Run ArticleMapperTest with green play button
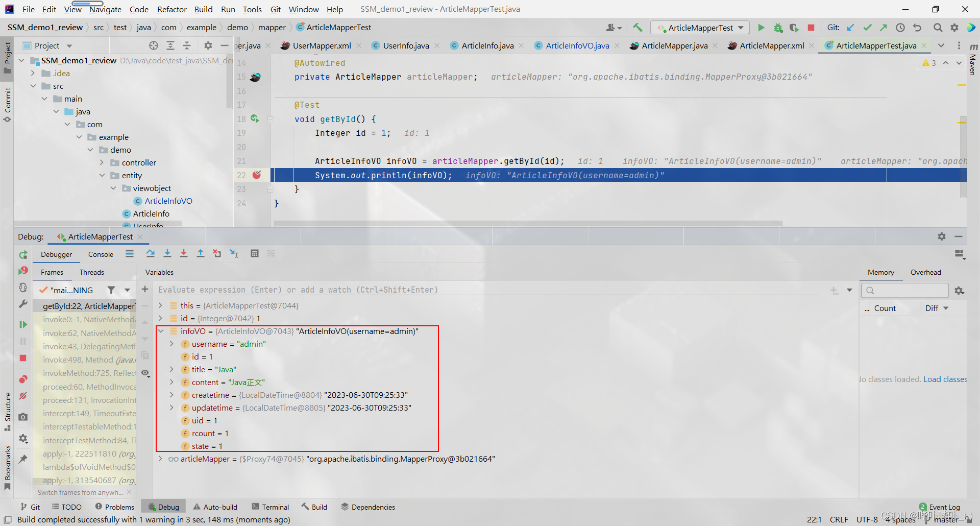 [761, 28]
